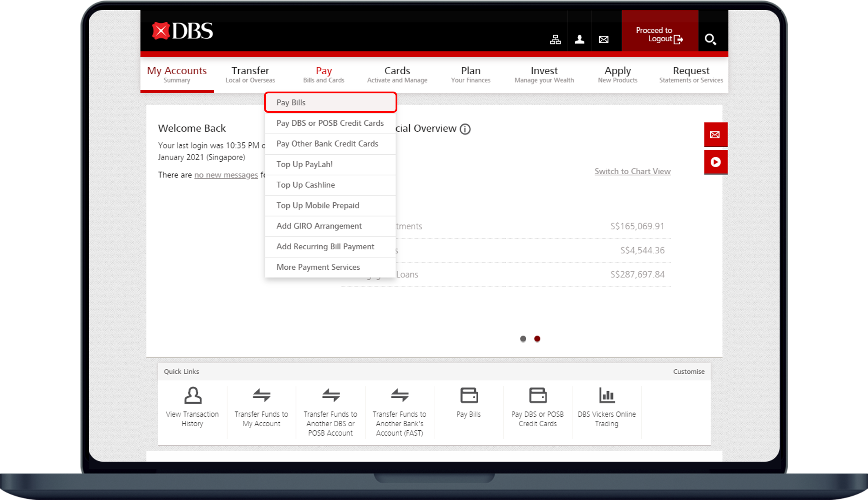The image size is (868, 500).
Task: Click Welcome Back heading
Action: (x=192, y=128)
